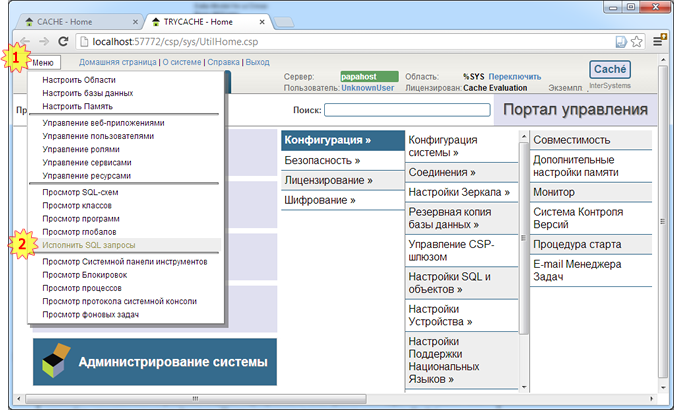
Task: Click the browser back arrow
Action: coord(25,41)
